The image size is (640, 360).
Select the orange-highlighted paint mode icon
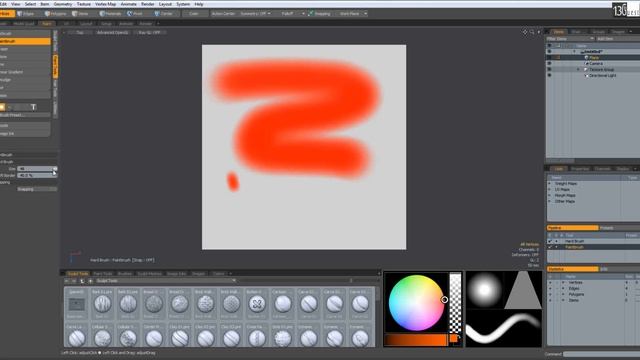point(2,107)
